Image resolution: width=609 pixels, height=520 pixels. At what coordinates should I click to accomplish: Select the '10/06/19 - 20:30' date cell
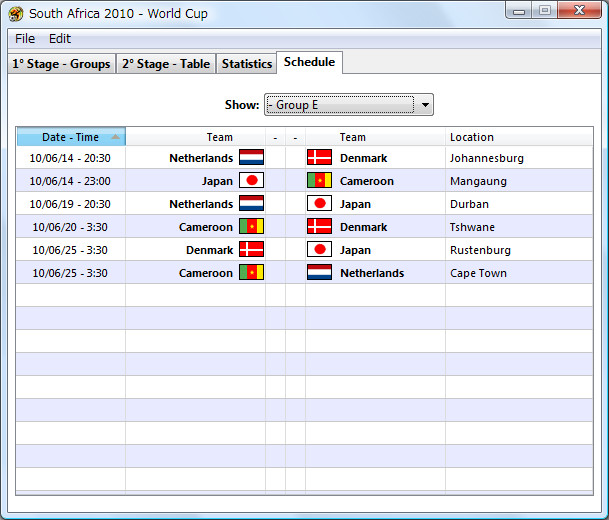tap(70, 204)
